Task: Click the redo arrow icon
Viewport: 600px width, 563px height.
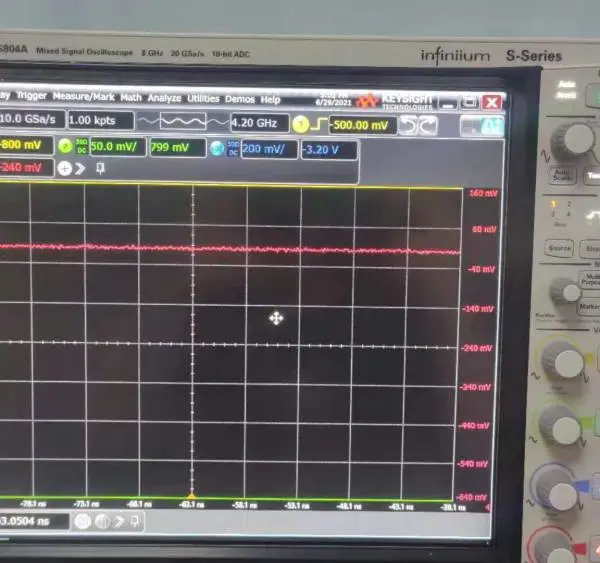Action: 428,126
